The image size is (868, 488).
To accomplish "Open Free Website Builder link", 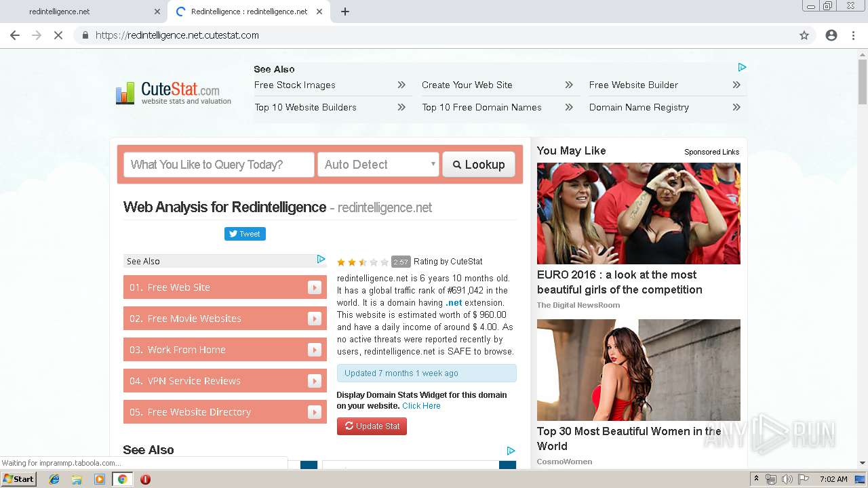I will point(633,85).
